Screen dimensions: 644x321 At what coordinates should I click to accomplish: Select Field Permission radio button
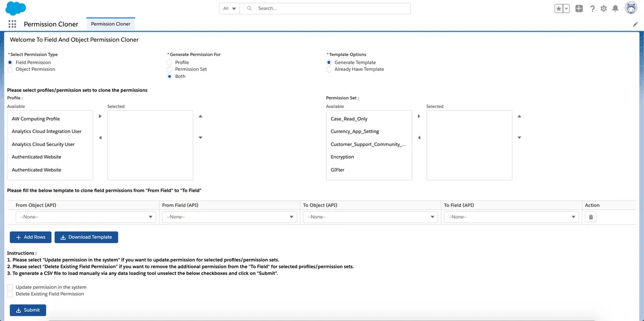[10, 62]
